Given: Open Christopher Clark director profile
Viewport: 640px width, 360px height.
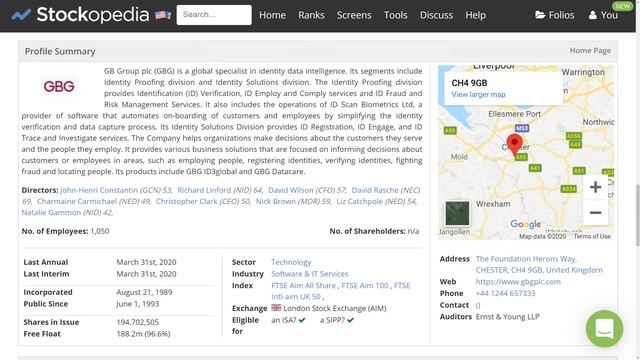Looking at the screenshot, I should click(186, 201).
